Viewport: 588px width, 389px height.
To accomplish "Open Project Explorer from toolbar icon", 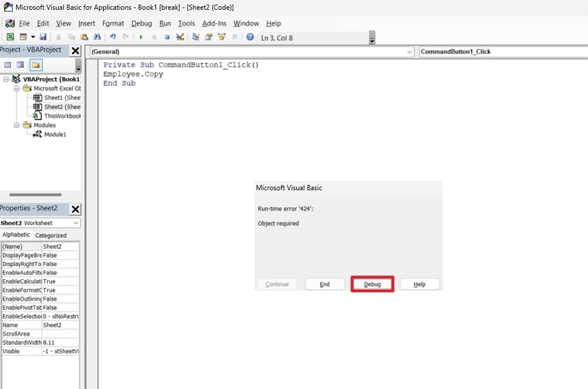I will (x=195, y=37).
